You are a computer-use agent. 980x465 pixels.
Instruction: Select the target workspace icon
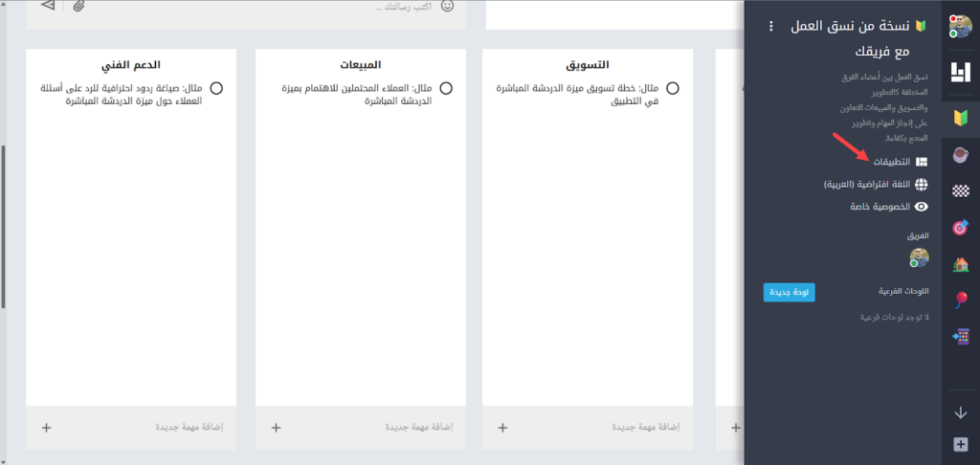[960, 228]
